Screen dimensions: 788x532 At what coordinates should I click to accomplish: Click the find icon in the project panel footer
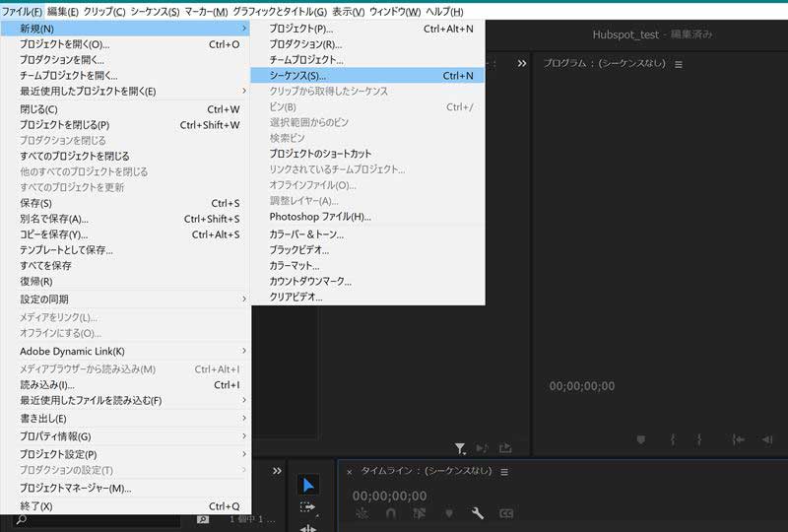pos(203,519)
